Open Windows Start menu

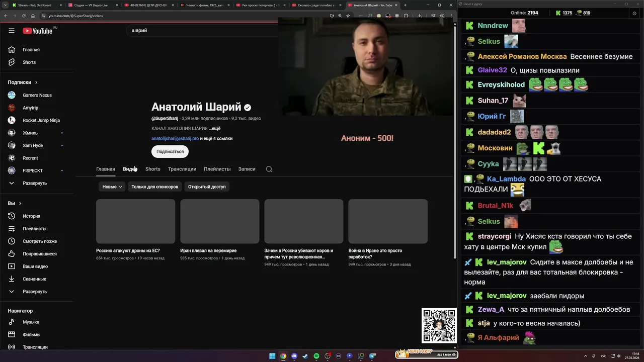pos(272,356)
